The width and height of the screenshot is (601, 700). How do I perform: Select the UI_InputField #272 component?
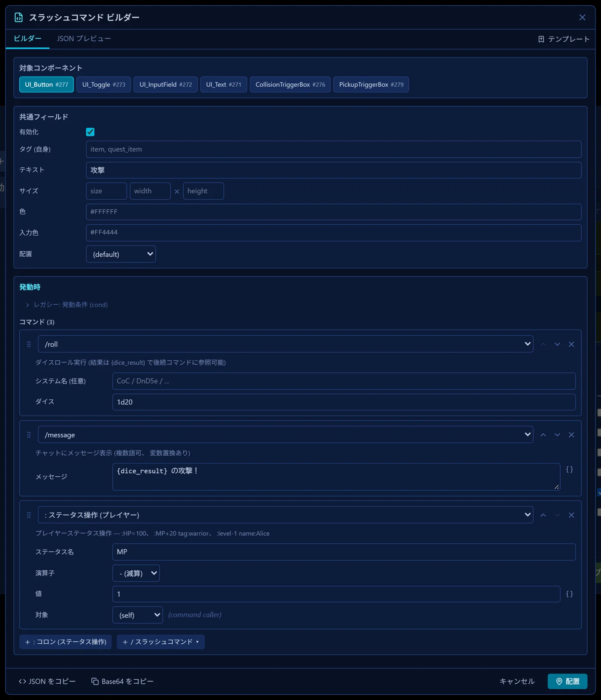pos(166,85)
